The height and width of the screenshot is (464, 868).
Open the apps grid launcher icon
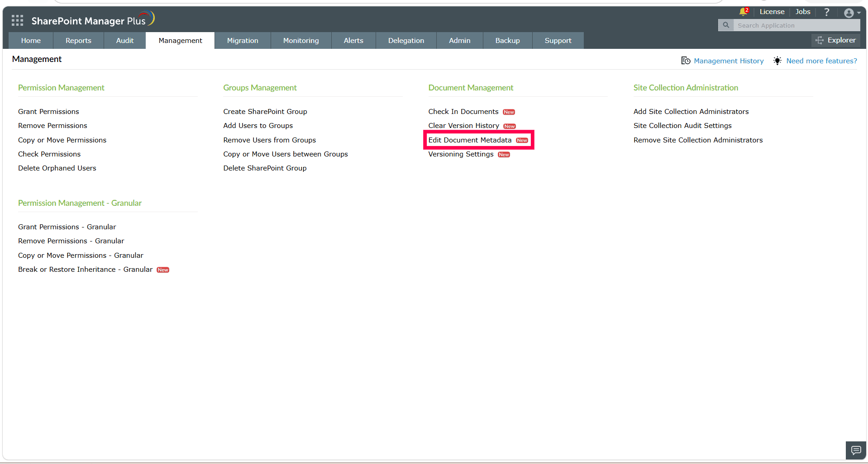17,20
